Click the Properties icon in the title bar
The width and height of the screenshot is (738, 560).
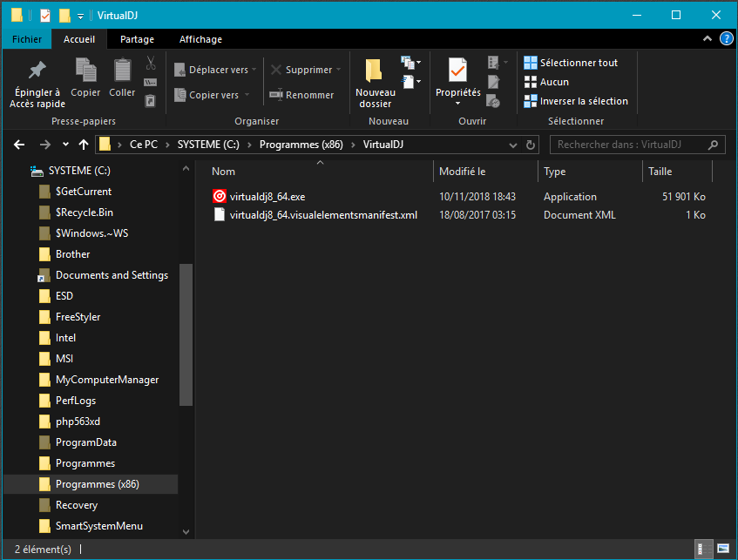click(x=45, y=16)
